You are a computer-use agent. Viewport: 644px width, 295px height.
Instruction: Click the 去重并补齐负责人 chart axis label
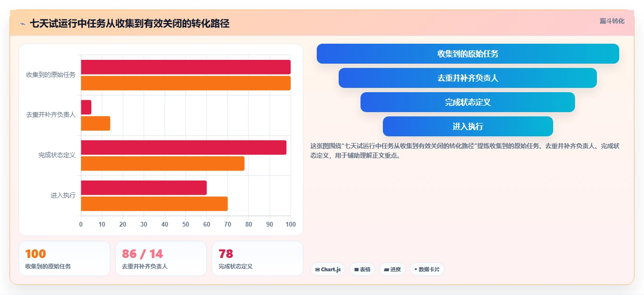pyautogui.click(x=51, y=115)
